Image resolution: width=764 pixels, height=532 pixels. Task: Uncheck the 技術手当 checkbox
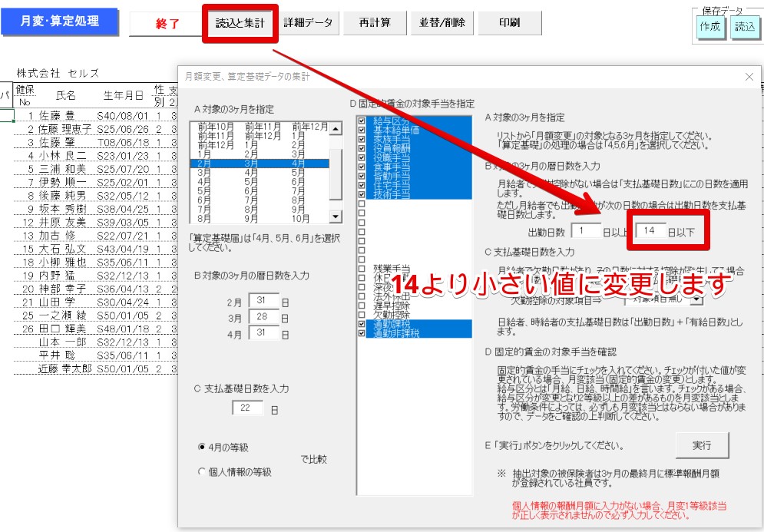pos(362,194)
